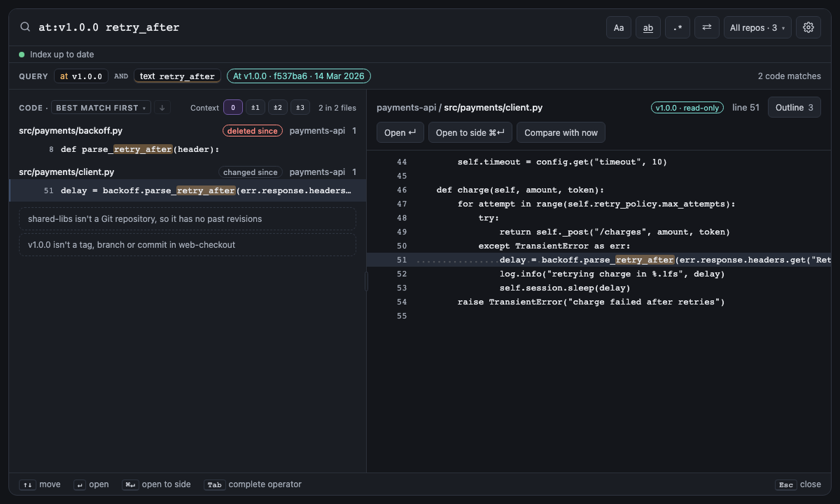Click the sort direction down-arrow icon
Viewport: 840px width, 504px height.
point(162,108)
